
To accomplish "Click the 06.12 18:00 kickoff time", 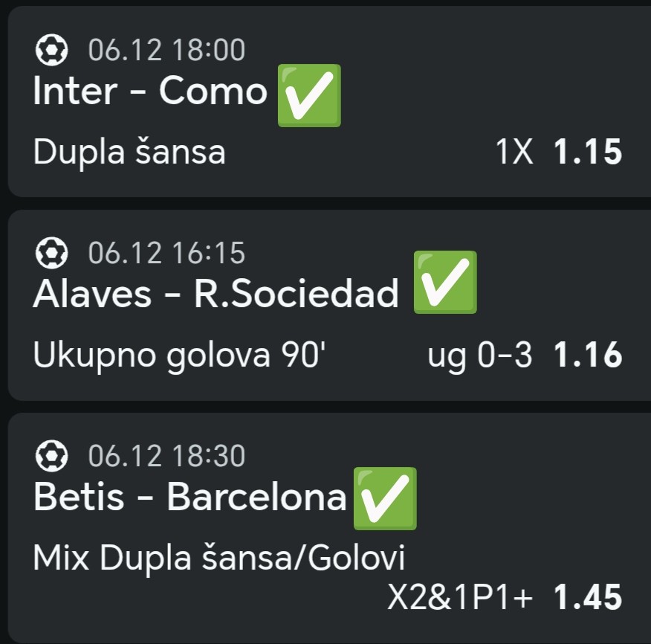I will point(166,51).
